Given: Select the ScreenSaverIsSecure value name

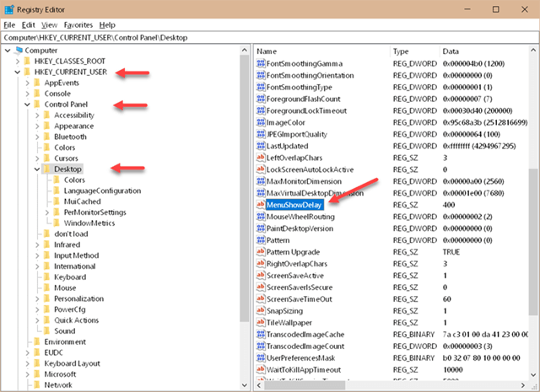Looking at the screenshot, I should [x=300, y=287].
